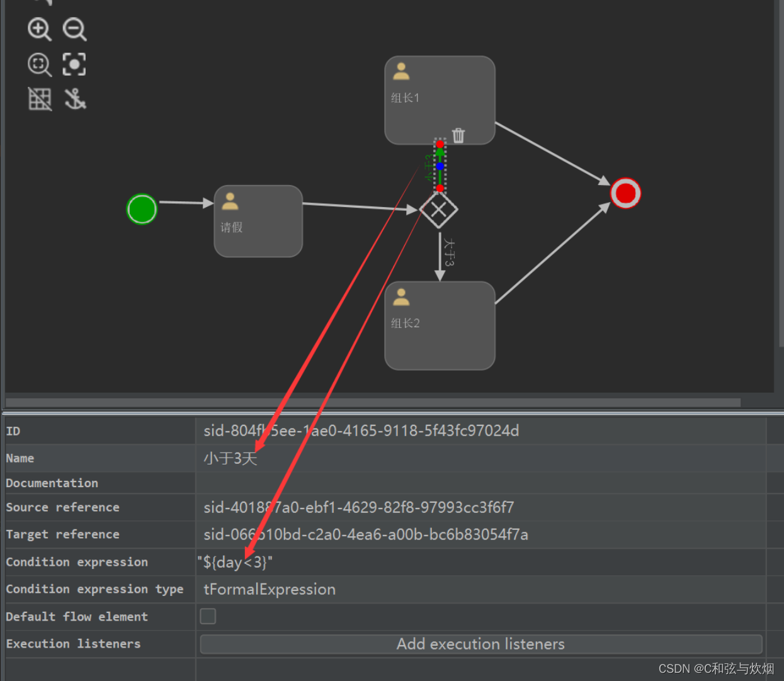Click the trash icon above the gateway

[458, 135]
